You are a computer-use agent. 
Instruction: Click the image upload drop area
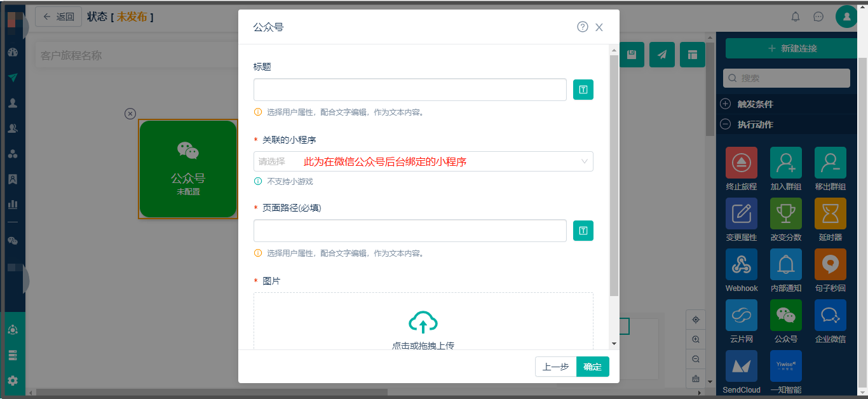tap(423, 321)
